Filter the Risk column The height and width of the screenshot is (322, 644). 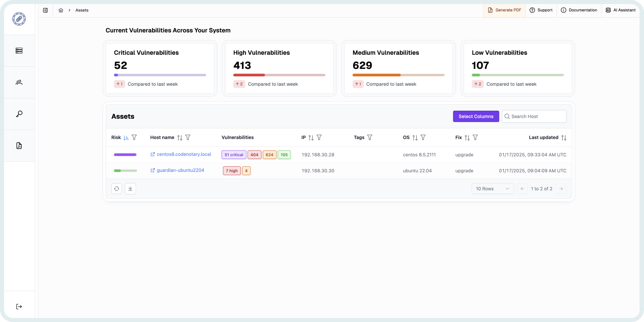134,138
